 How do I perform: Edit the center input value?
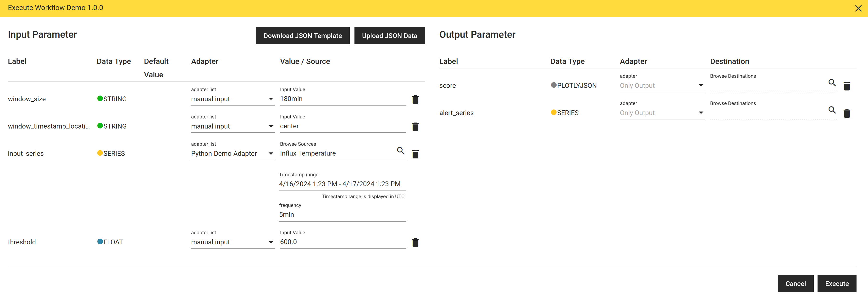coord(343,126)
